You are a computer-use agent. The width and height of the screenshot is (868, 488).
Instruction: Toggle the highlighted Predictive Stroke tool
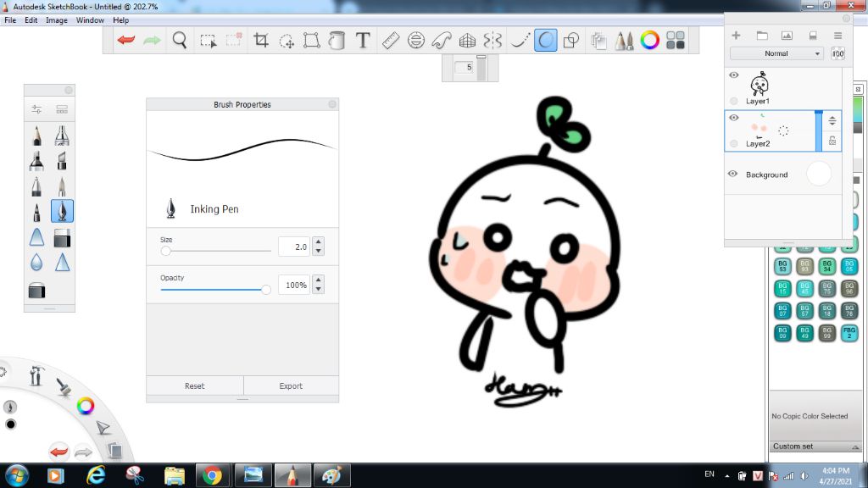click(545, 41)
